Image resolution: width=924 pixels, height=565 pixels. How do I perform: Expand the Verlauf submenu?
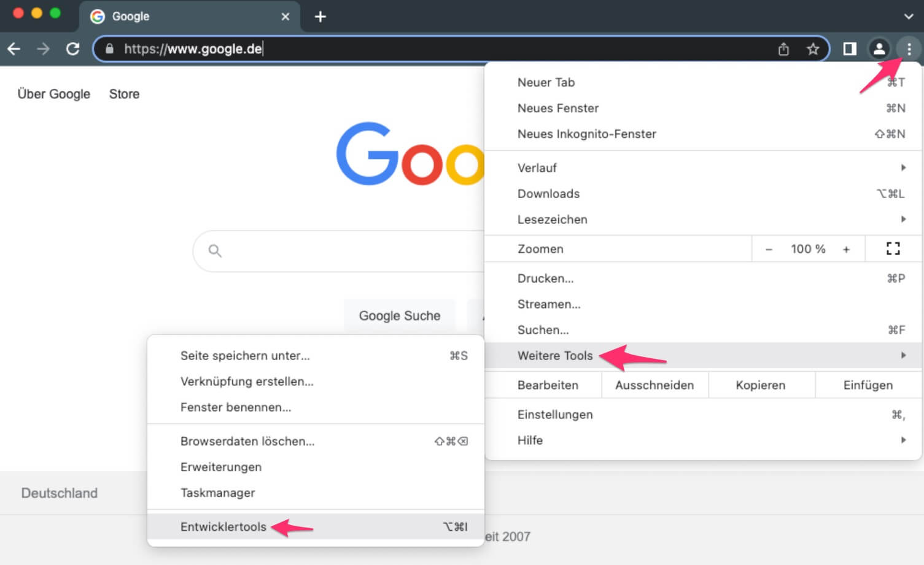[x=537, y=167]
